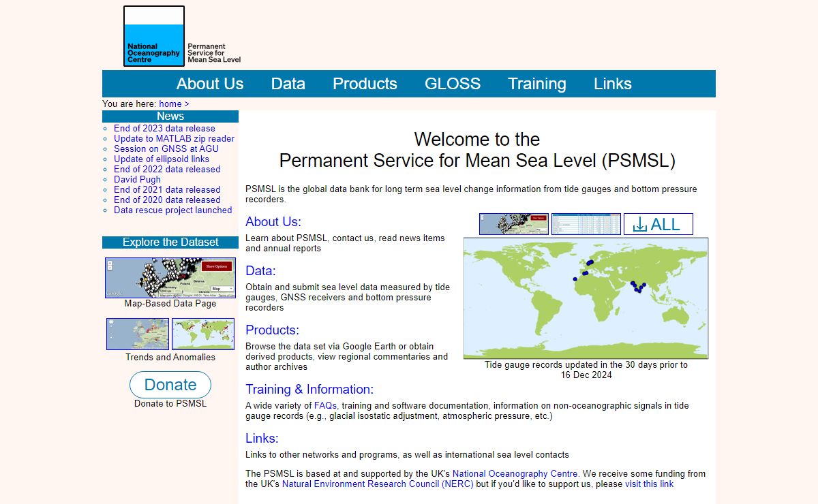818x504 pixels.
Task: Open Natural Environment Research Council (NERC) link
Action: 378,484
